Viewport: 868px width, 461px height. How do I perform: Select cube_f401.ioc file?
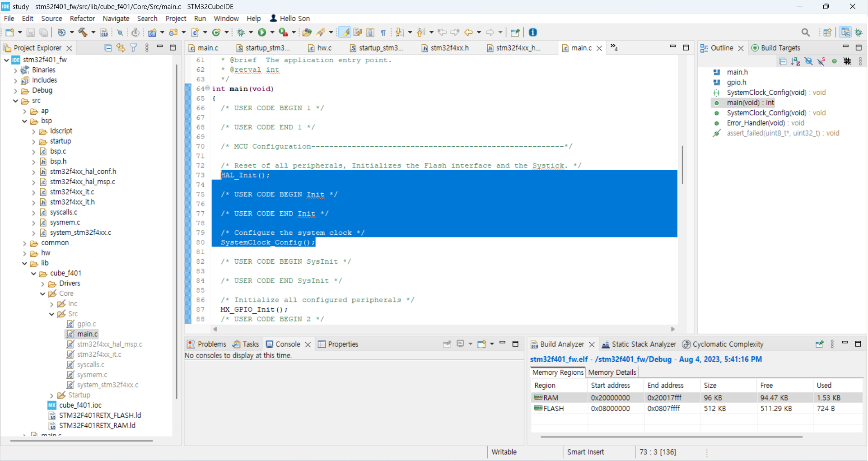point(80,405)
